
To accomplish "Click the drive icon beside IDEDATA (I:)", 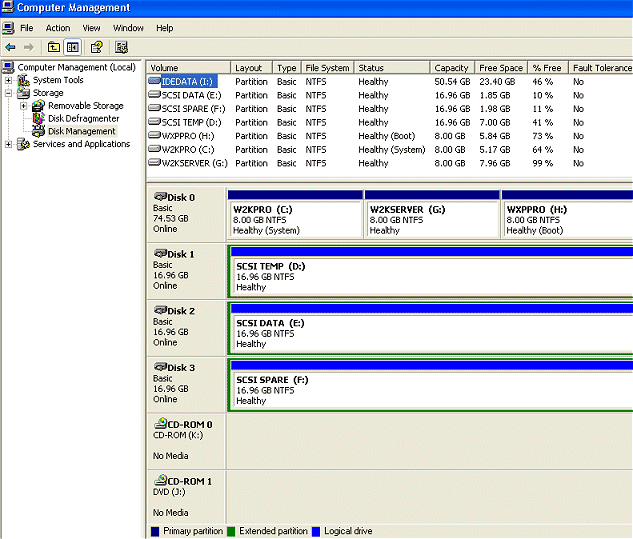I will 154,81.
